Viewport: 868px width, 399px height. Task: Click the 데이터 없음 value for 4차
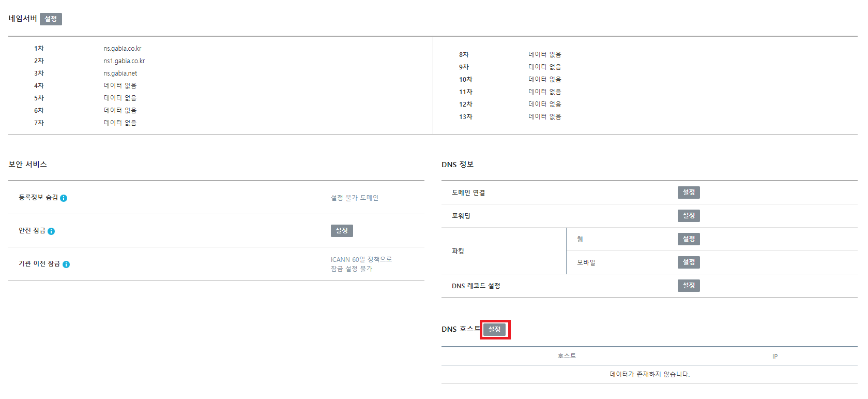tap(120, 86)
